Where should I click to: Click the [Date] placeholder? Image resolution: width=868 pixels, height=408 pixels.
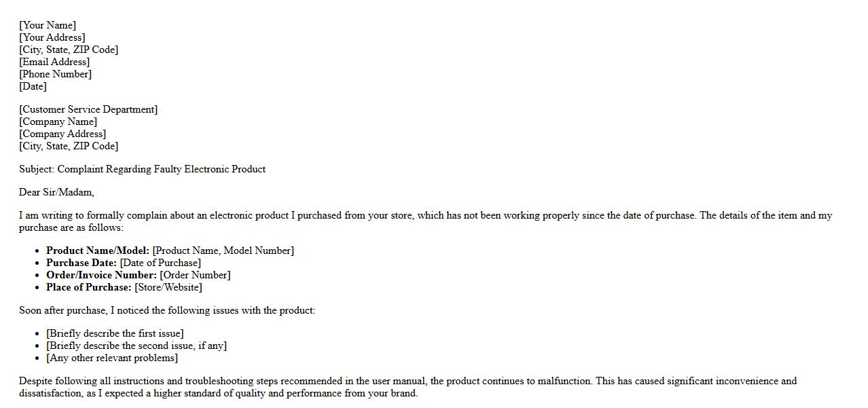click(33, 86)
